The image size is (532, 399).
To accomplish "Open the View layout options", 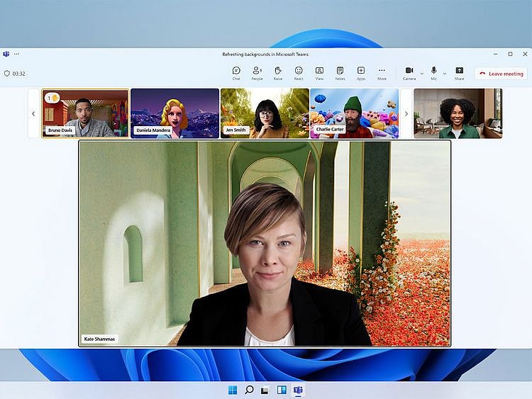I will tap(319, 72).
